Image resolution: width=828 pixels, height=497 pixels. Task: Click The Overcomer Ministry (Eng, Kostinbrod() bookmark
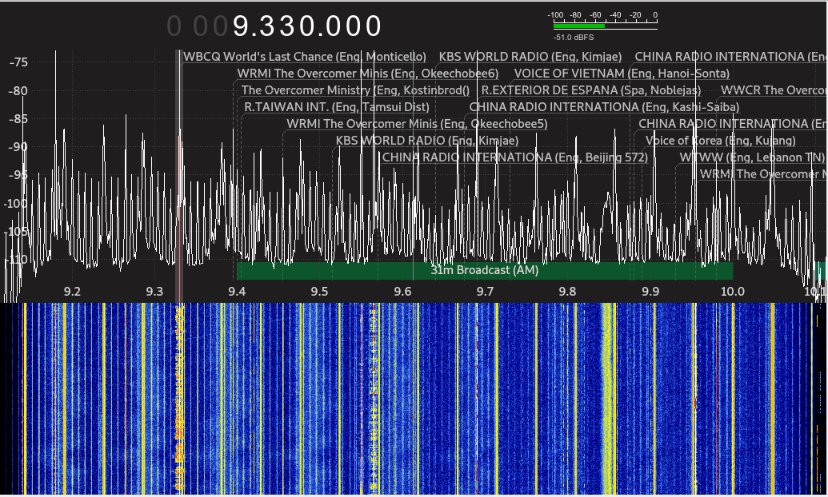click(x=355, y=90)
